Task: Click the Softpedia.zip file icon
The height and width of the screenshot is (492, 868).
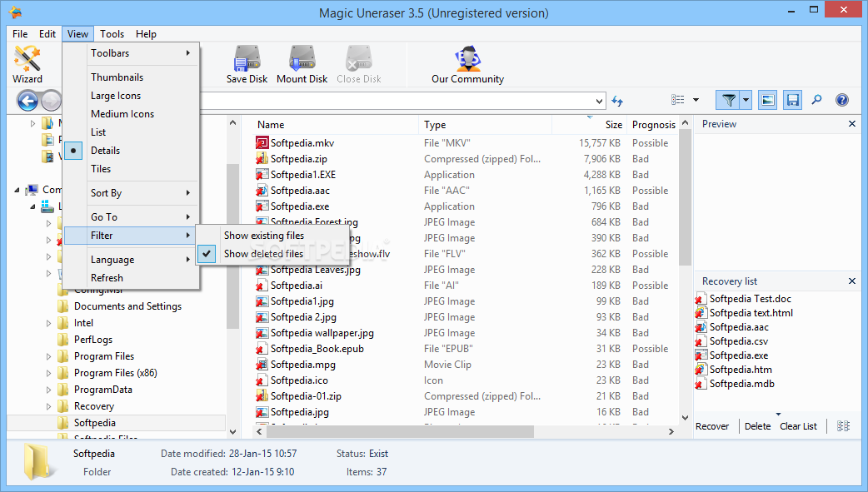Action: (x=262, y=159)
